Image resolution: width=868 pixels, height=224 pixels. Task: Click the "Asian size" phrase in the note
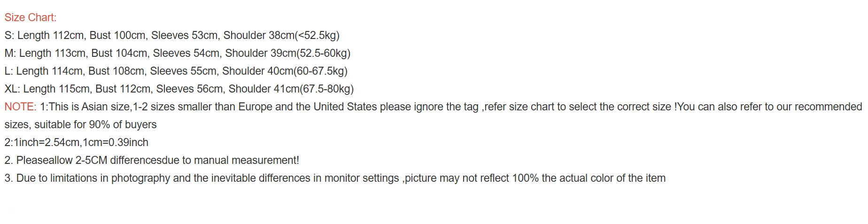point(106,107)
